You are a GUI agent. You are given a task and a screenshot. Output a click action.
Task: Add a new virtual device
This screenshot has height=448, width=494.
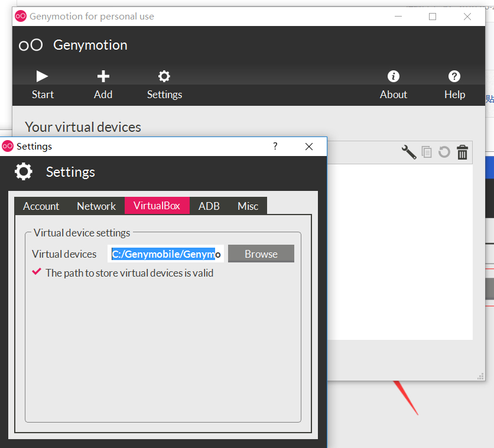click(103, 85)
